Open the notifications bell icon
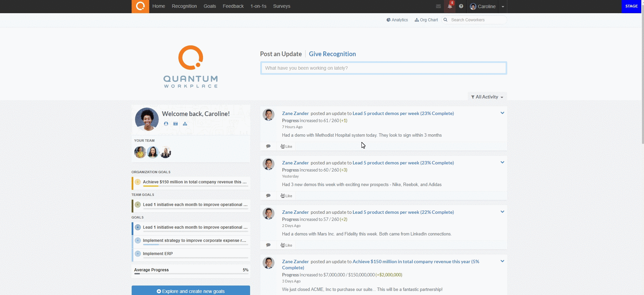This screenshot has height=295, width=644. coord(450,6)
